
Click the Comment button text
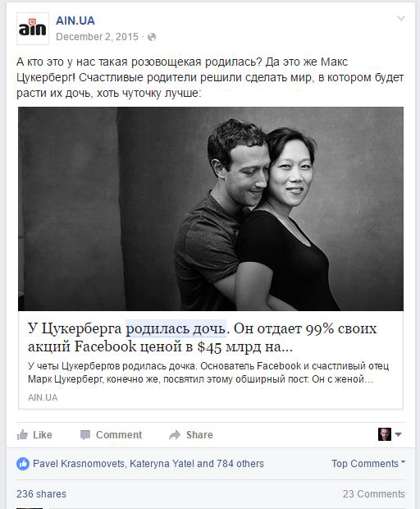click(x=119, y=434)
